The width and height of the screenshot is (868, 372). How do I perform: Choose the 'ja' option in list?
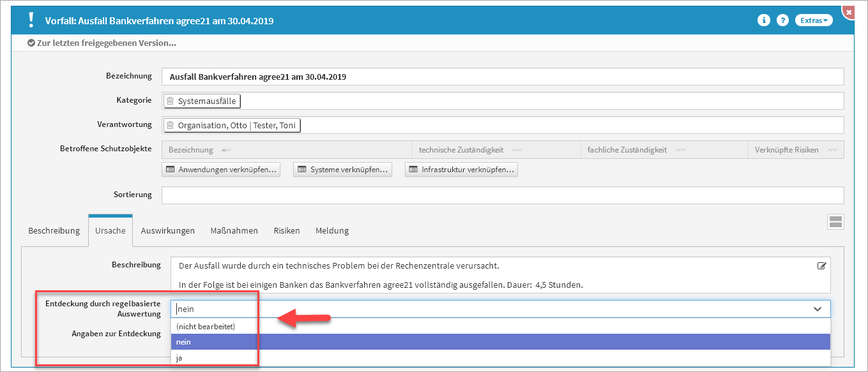[x=501, y=358]
